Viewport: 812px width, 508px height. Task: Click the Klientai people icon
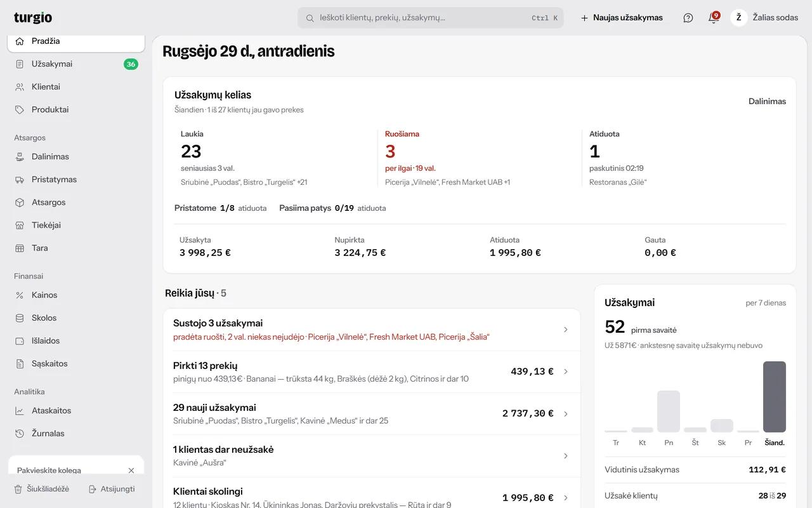point(20,87)
